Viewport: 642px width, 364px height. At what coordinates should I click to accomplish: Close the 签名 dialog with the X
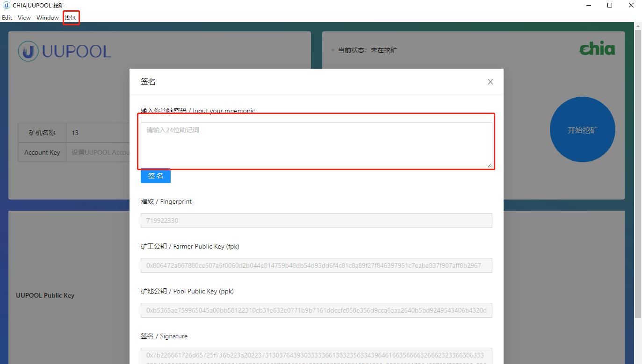tap(490, 82)
